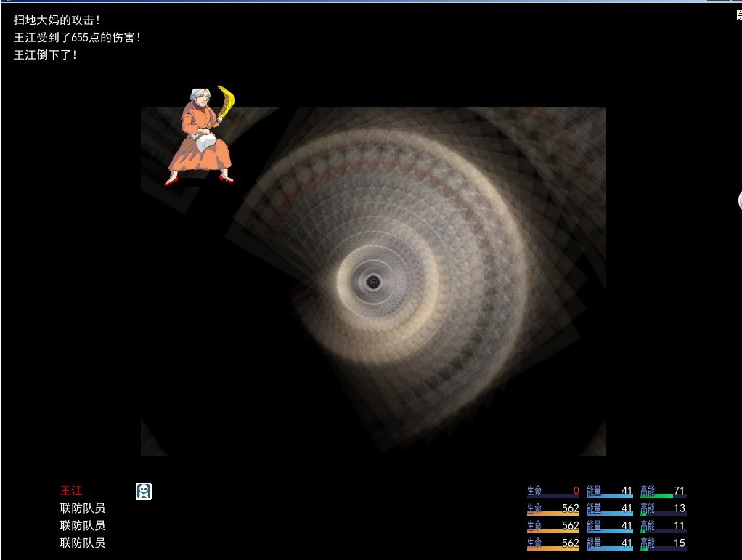742x560 pixels.
Task: Click 生命 562 gauge in the 高能 13 row
Action: coord(553,509)
